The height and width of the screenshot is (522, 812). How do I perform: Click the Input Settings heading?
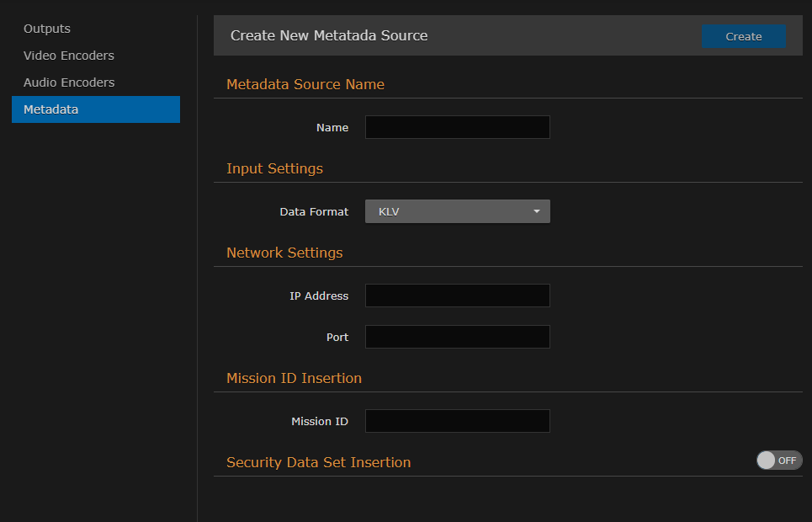[x=274, y=168]
